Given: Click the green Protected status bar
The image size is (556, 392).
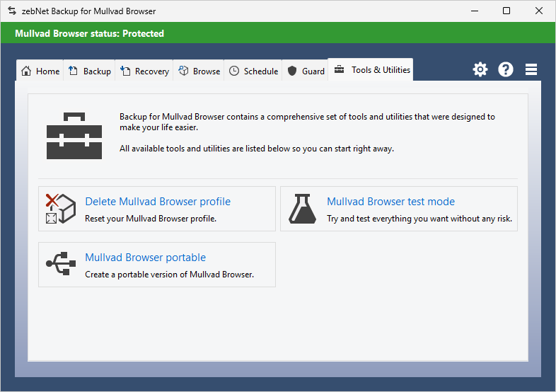Looking at the screenshot, I should 278,33.
